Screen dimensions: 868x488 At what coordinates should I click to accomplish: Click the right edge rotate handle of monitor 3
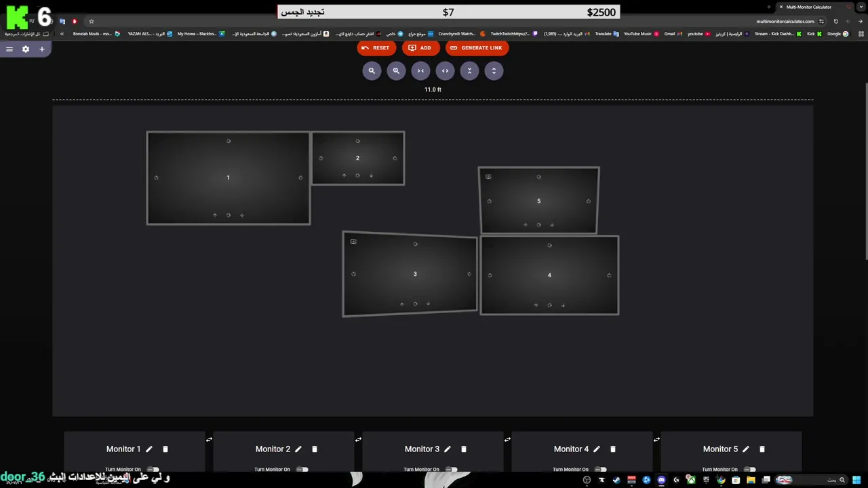coord(469,274)
